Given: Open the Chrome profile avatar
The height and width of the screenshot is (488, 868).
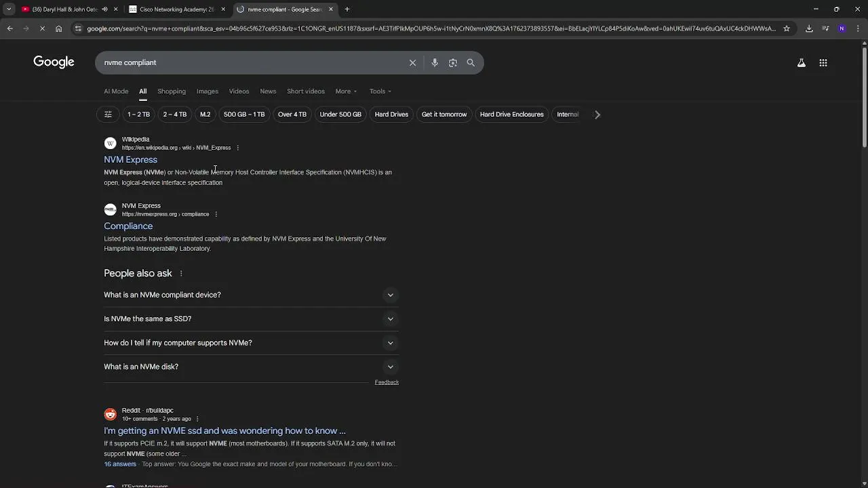Looking at the screenshot, I should click(842, 28).
